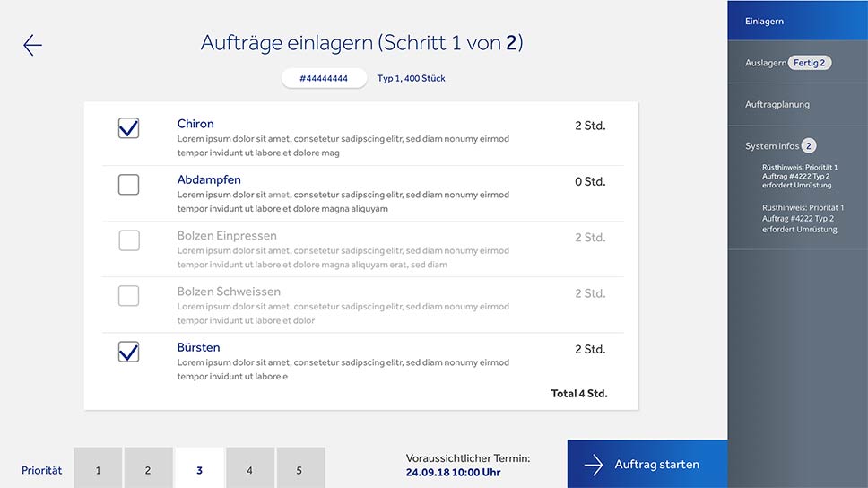Click the Priorität label

pos(41,470)
